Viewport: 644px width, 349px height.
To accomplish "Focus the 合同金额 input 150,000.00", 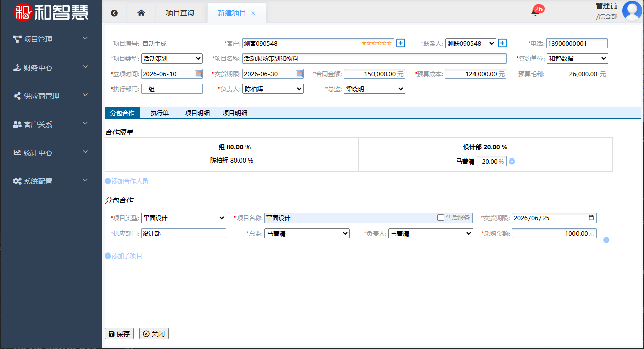I will (x=375, y=74).
